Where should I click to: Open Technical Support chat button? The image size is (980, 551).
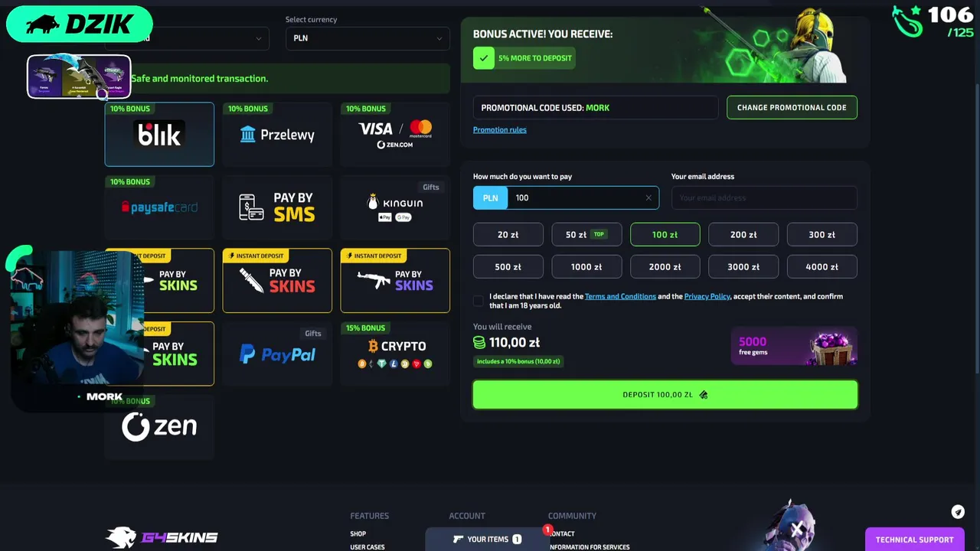pos(915,540)
